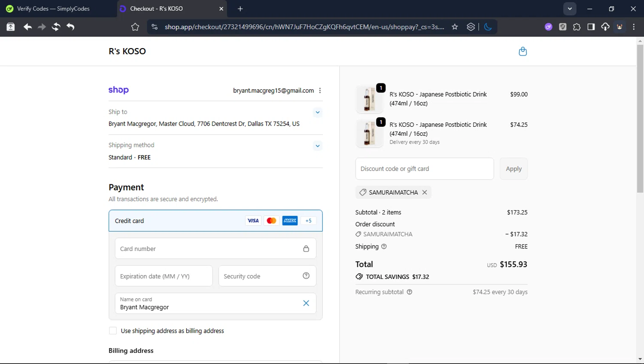
Task: Expand the Ship to address chevron
Action: (318, 113)
